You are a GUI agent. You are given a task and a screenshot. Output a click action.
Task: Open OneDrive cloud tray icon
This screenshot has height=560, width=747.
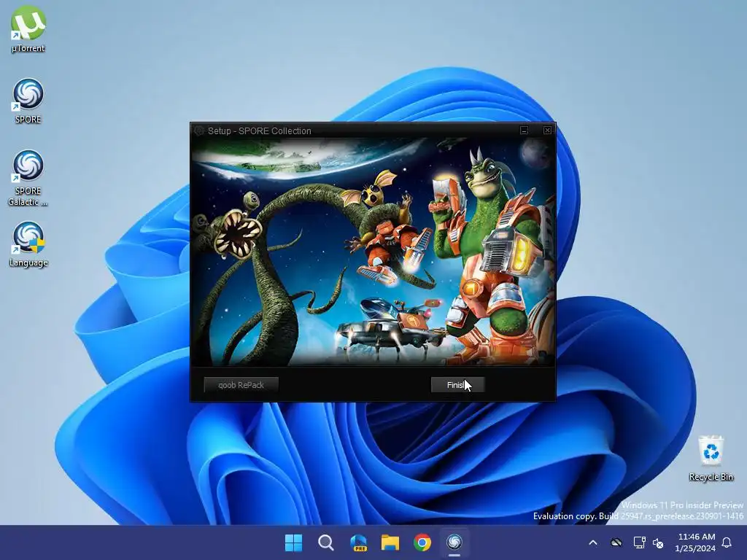[616, 542]
